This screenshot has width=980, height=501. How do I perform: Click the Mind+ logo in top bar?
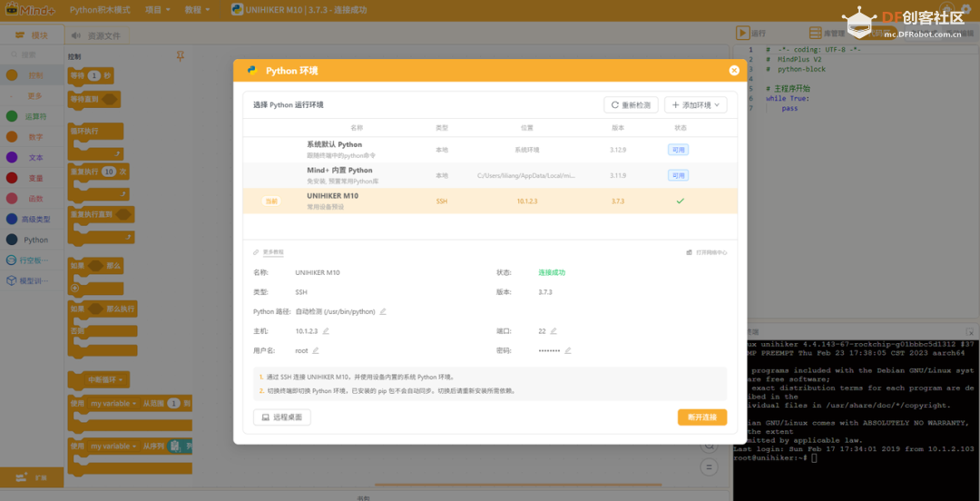pos(29,10)
